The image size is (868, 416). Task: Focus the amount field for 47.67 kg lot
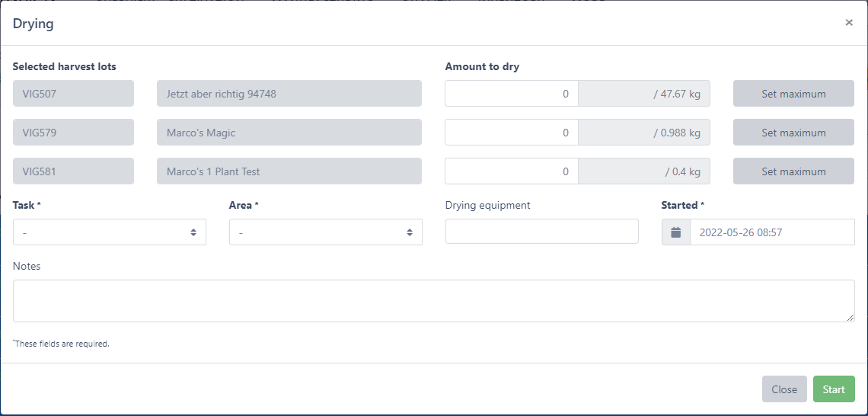(x=512, y=94)
